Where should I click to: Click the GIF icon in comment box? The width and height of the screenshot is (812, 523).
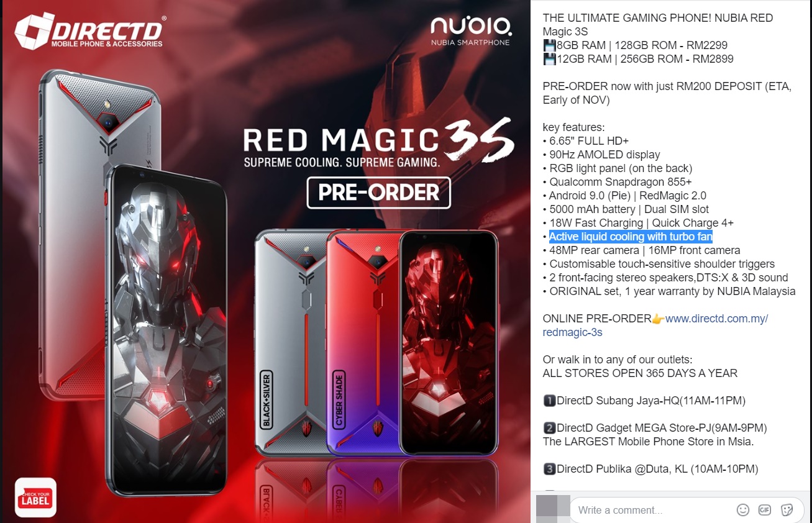pyautogui.click(x=765, y=510)
